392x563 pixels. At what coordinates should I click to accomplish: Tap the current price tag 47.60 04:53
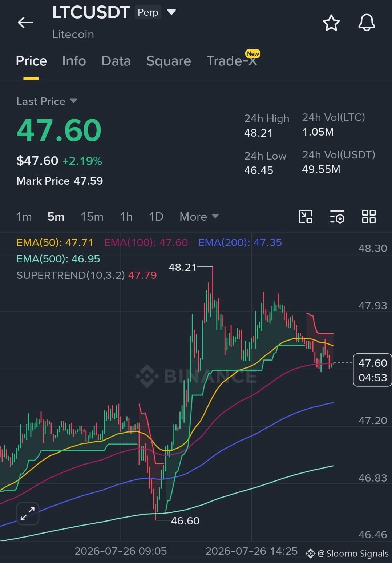372,370
